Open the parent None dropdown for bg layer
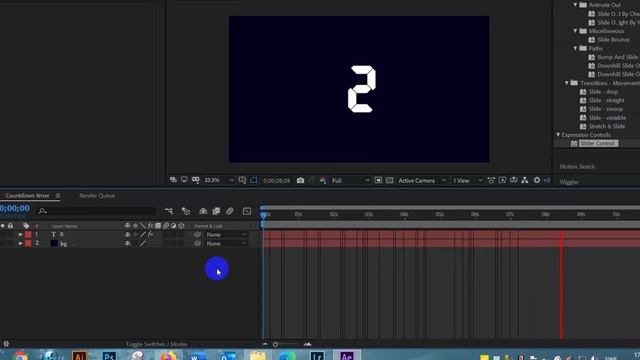This screenshot has height=360, width=640. click(226, 244)
